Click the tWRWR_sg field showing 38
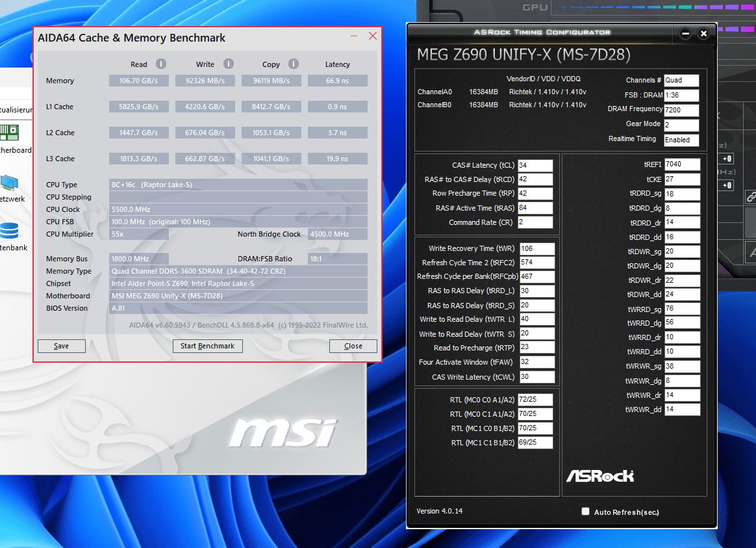Image resolution: width=756 pixels, height=548 pixels. 682,366
